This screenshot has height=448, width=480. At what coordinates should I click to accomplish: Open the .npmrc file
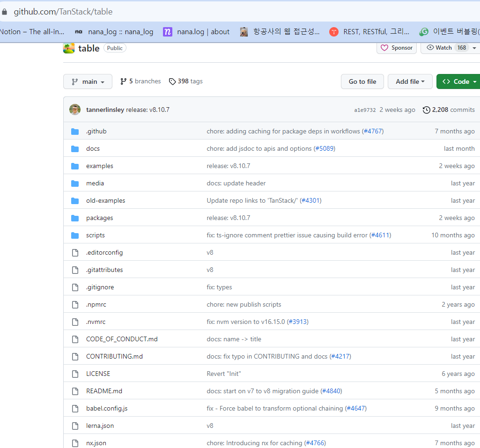[96, 305]
